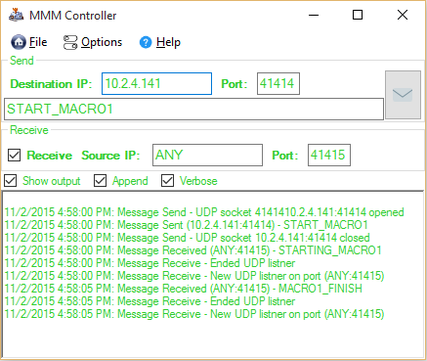Open the Help menu
The image size is (427, 361).
[168, 42]
